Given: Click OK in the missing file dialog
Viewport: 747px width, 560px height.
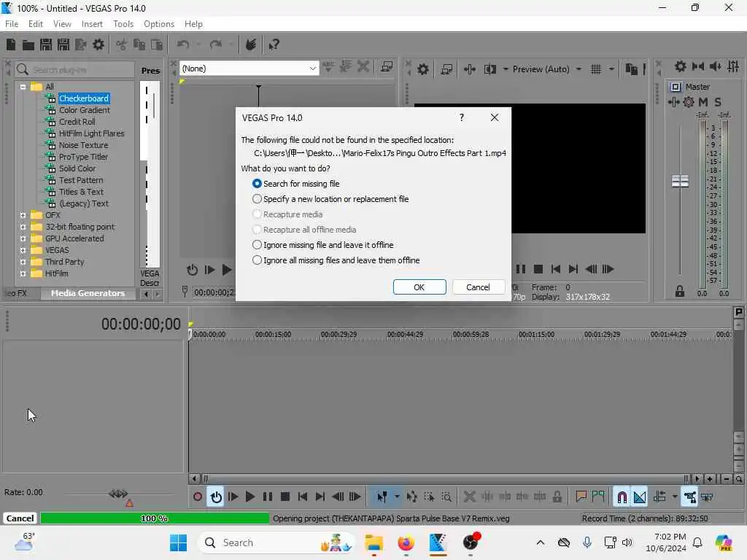Looking at the screenshot, I should pos(419,287).
